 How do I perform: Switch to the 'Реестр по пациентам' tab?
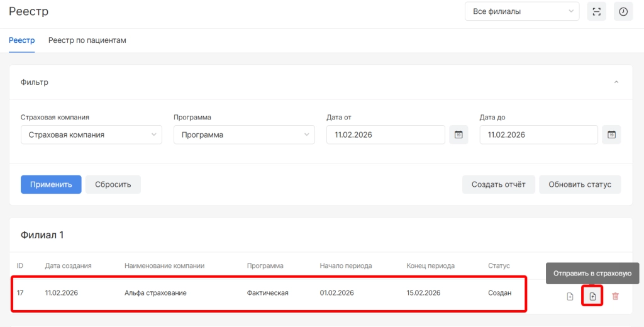click(87, 40)
